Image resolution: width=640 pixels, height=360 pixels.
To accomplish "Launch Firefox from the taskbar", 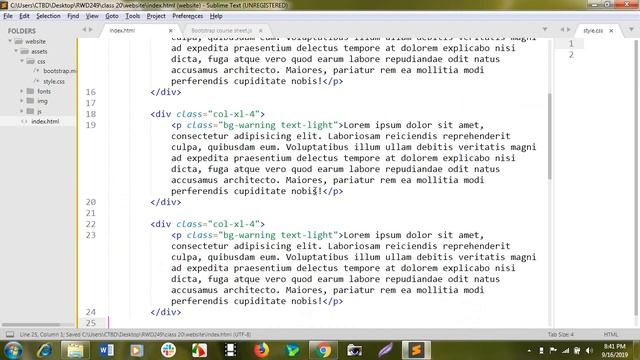I will point(261,350).
